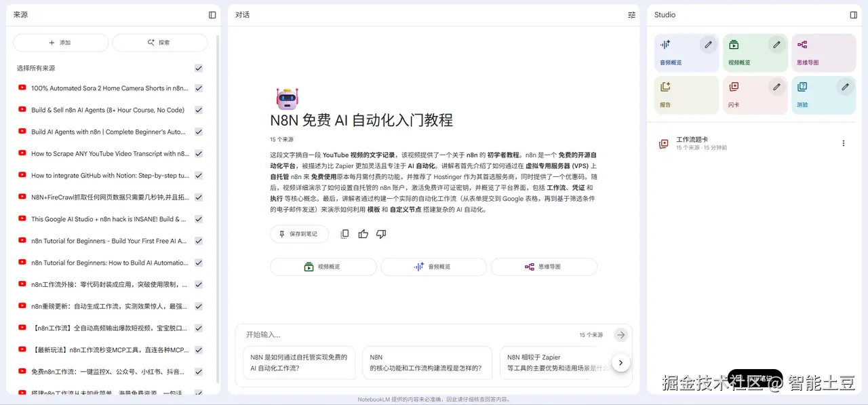
Task: Generate 报告 from Studio card
Action: 686,95
